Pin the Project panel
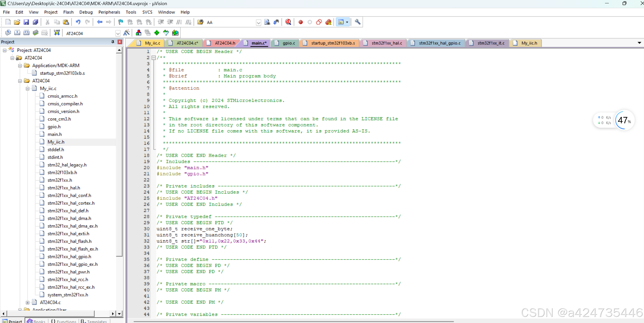 click(112, 42)
